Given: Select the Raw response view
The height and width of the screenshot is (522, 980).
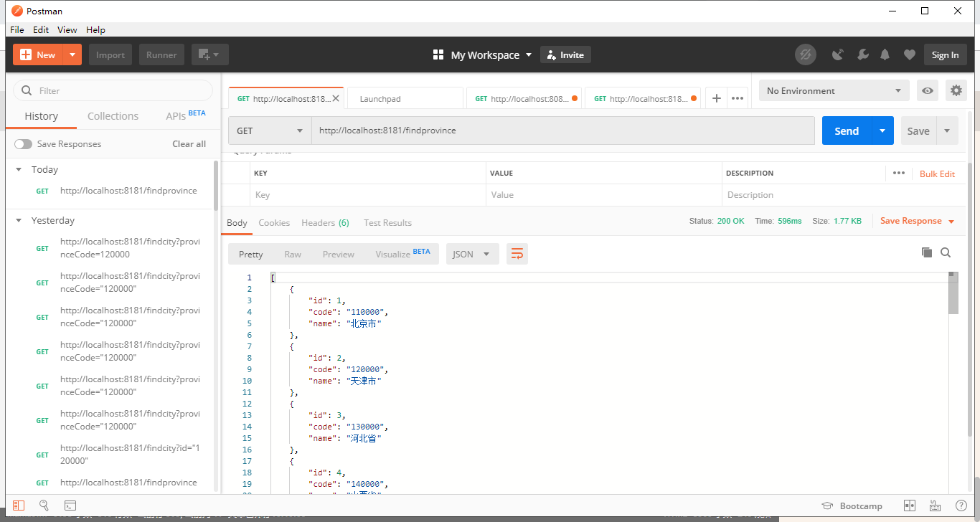Looking at the screenshot, I should pos(293,254).
